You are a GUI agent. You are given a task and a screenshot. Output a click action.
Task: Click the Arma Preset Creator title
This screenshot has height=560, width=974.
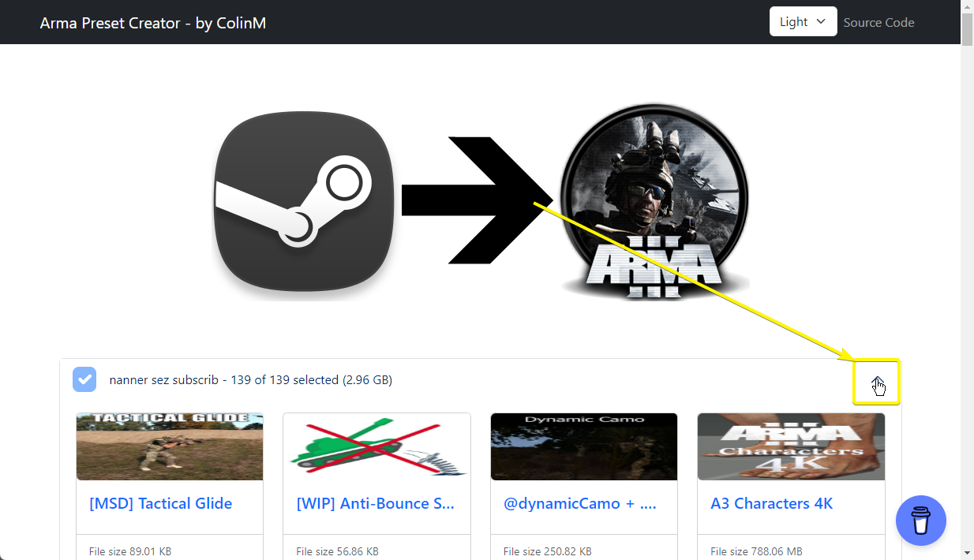[x=153, y=23]
